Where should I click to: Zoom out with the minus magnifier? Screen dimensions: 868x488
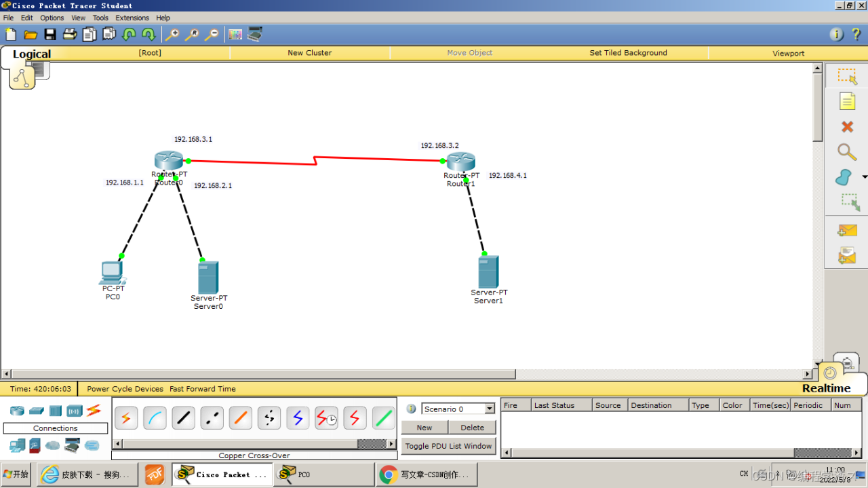tap(212, 34)
